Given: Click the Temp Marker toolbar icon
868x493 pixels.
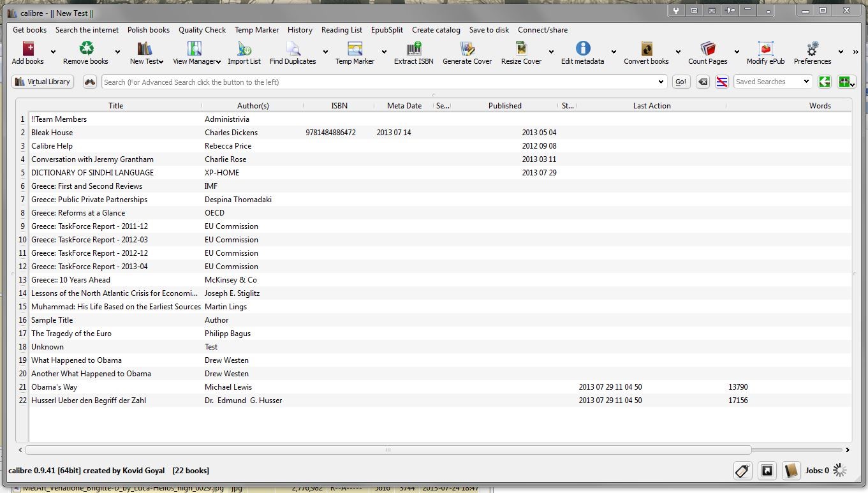Looking at the screenshot, I should [355, 48].
